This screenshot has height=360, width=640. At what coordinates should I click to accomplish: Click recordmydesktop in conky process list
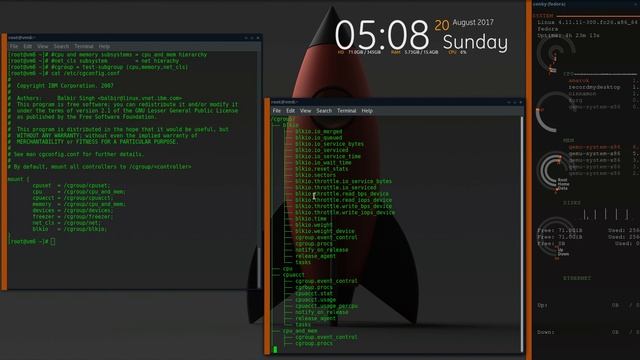pos(594,87)
